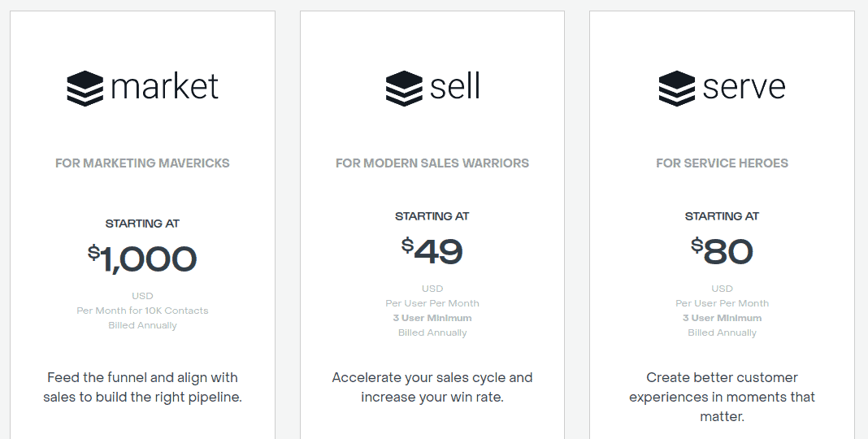Screen dimensions: 868x439
Task: Click the market stacked-layers logo icon
Action: (85, 89)
